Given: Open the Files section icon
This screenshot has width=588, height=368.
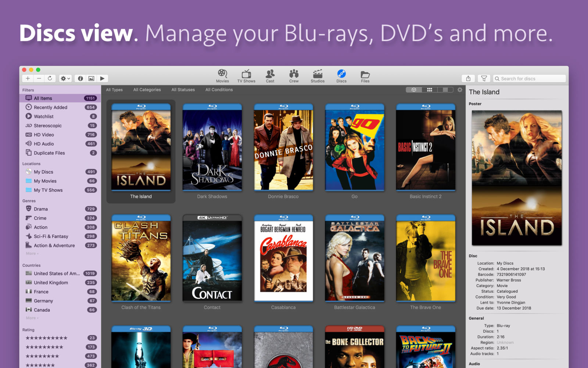Looking at the screenshot, I should pos(365,76).
